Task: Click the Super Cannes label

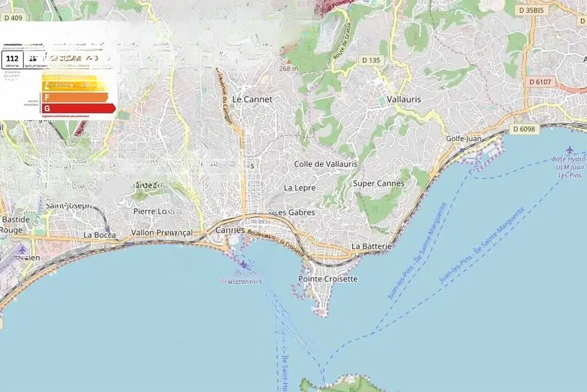Action: (379, 184)
